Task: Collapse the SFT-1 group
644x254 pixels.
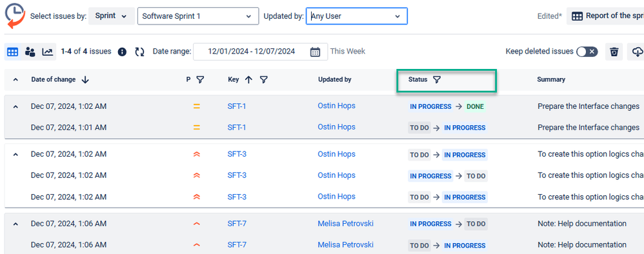Action: pos(15,106)
